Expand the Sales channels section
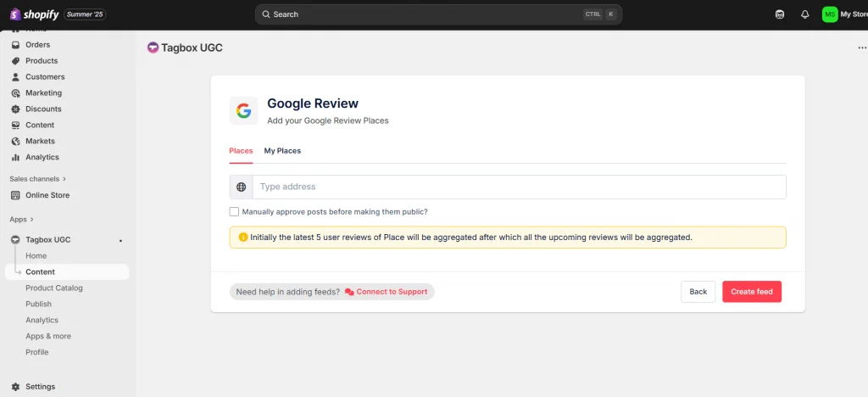868x397 pixels. (x=64, y=179)
